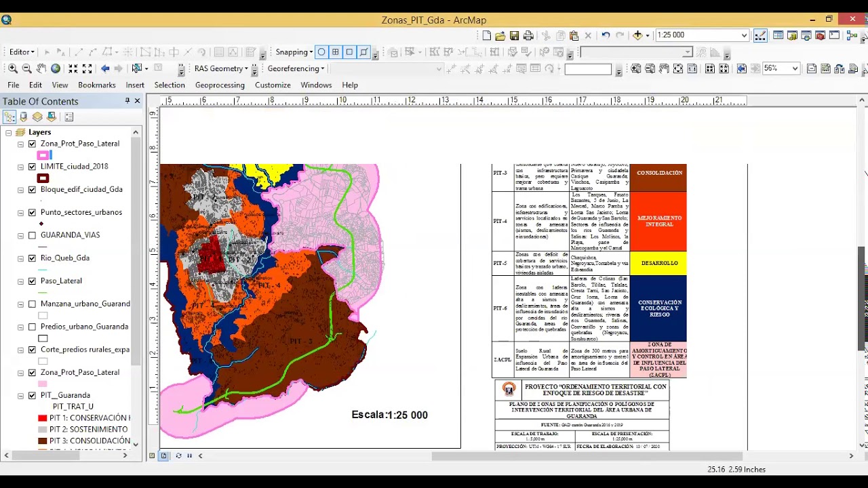Viewport: 868px width, 488px height.
Task: Launch ModelBuilder window
Action: (851, 35)
